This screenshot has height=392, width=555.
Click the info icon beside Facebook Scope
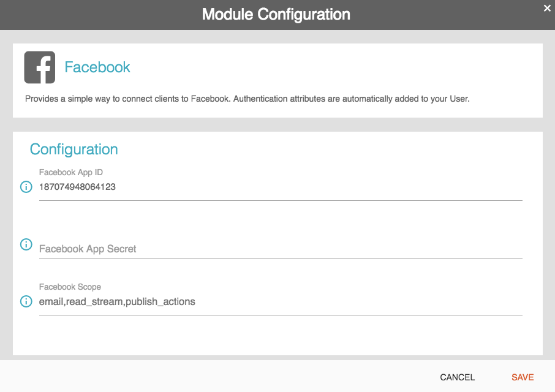click(26, 301)
